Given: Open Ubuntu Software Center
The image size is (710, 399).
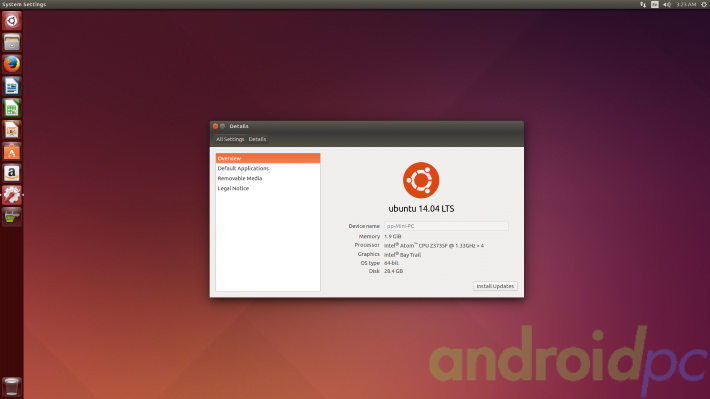Looking at the screenshot, I should 12,151.
